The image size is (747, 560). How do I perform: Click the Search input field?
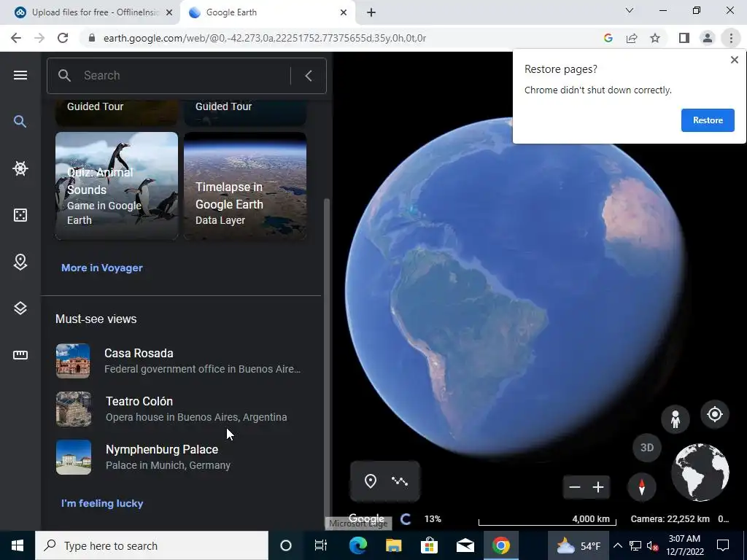[186, 76]
